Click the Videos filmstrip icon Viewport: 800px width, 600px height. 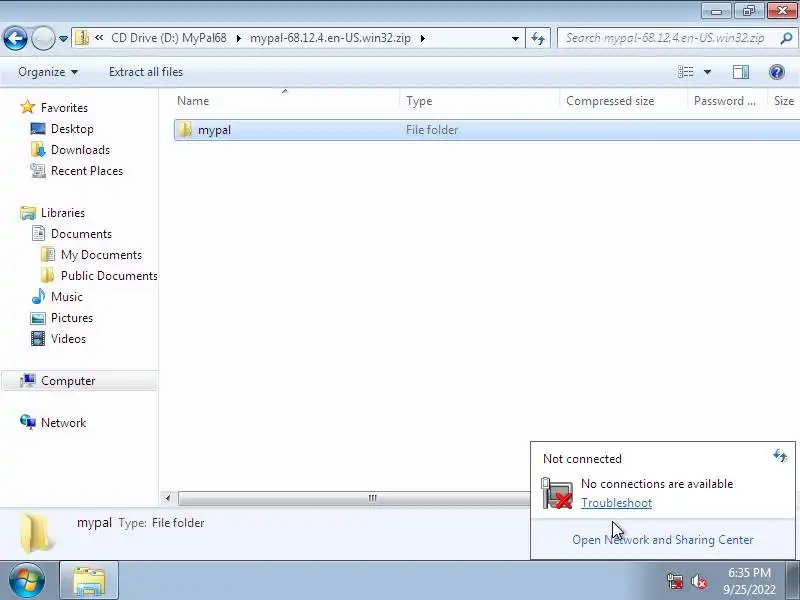38,338
